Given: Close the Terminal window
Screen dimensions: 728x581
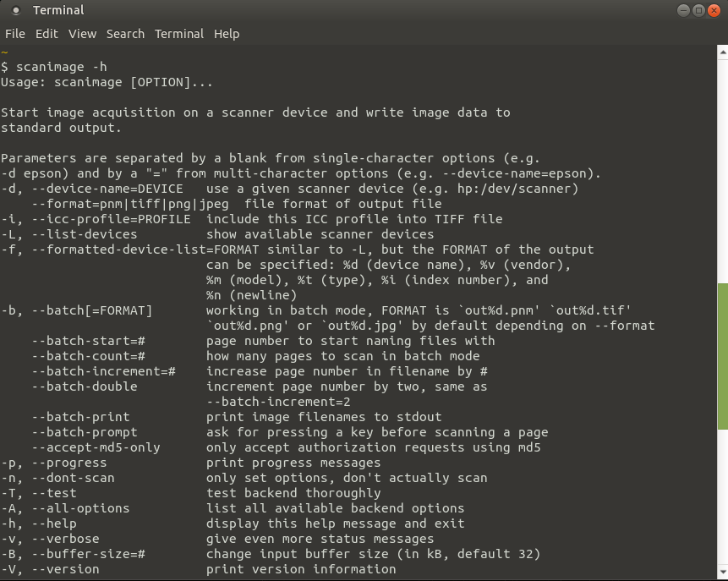Looking at the screenshot, I should tap(714, 10).
